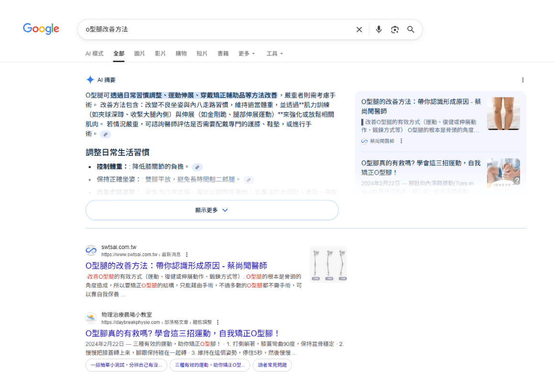Click leg diagram thumbnail beside swtsai result
The width and height of the screenshot is (555, 392).
pos(328,264)
